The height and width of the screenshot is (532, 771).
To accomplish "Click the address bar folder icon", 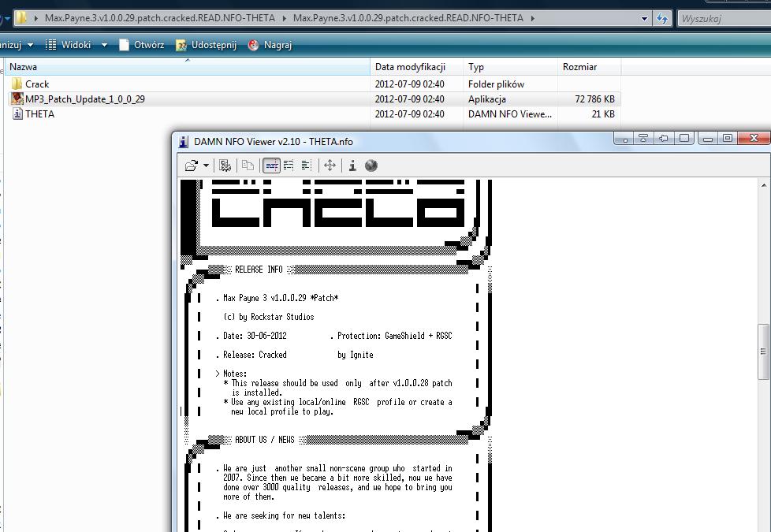I will (21, 18).
